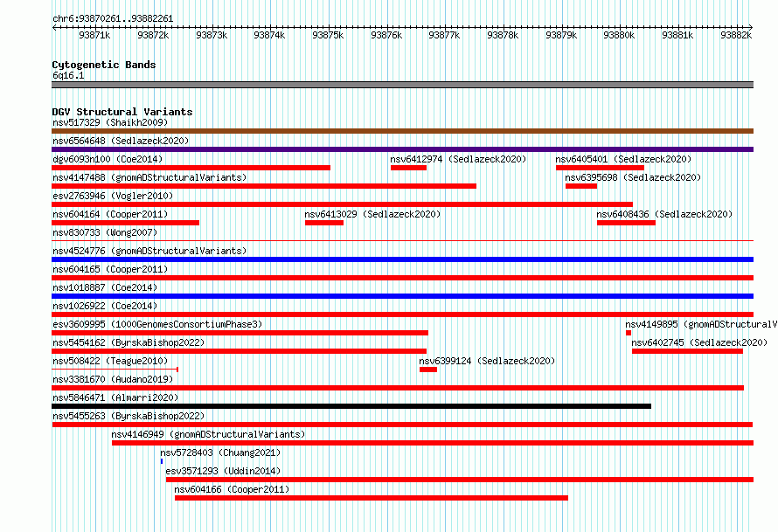Select the black nsv5846471 variant bar

tap(351, 406)
